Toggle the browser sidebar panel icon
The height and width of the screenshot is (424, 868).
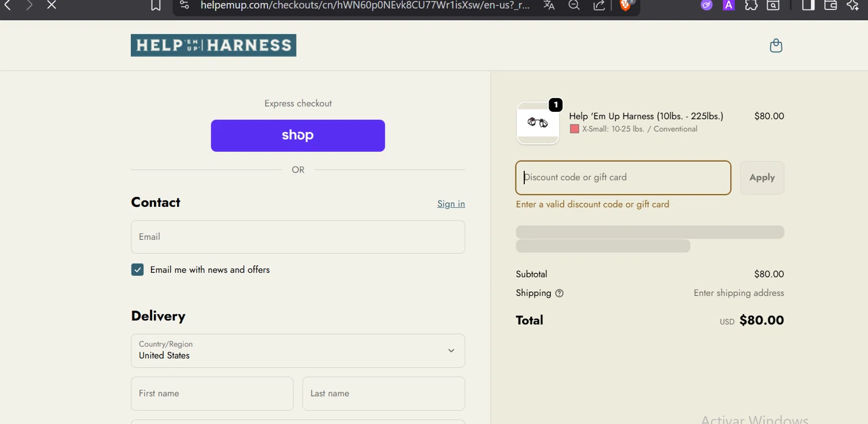808,5
